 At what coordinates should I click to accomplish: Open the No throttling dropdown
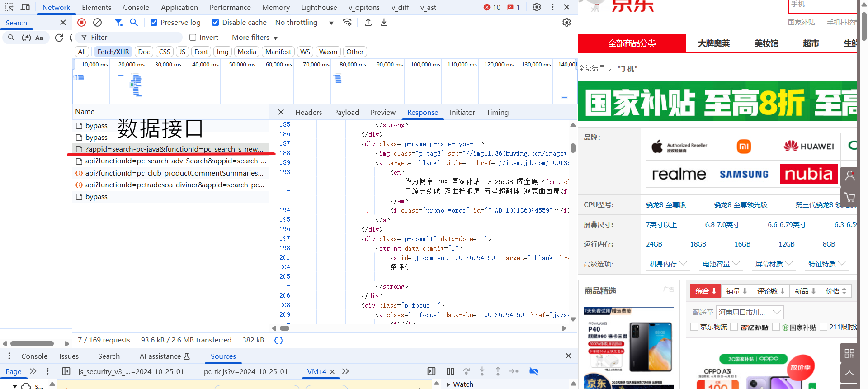pos(304,23)
